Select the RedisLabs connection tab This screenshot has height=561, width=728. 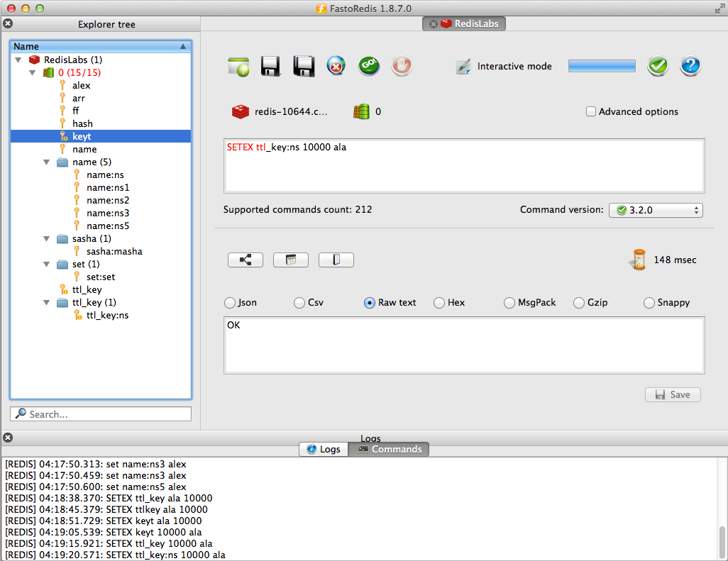pos(464,23)
